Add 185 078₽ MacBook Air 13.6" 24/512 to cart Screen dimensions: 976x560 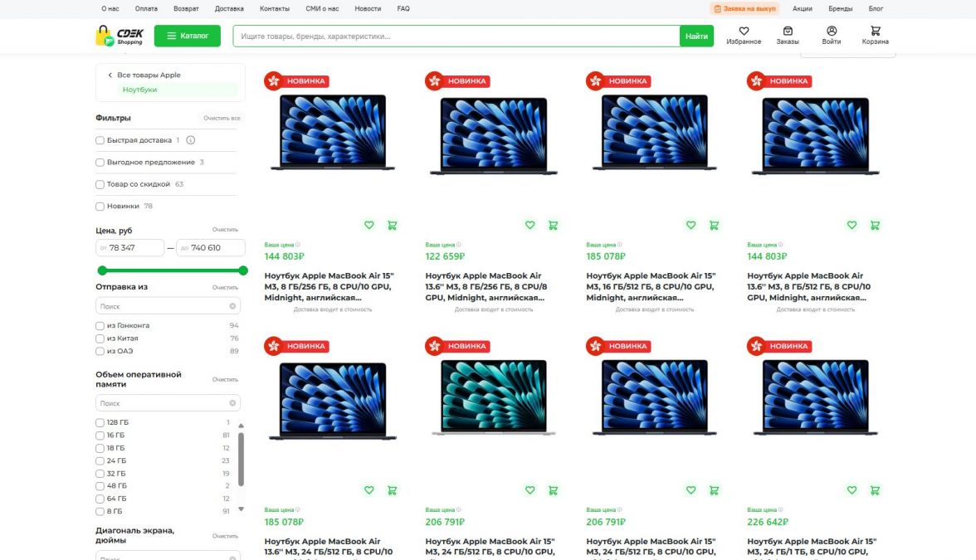click(x=392, y=490)
